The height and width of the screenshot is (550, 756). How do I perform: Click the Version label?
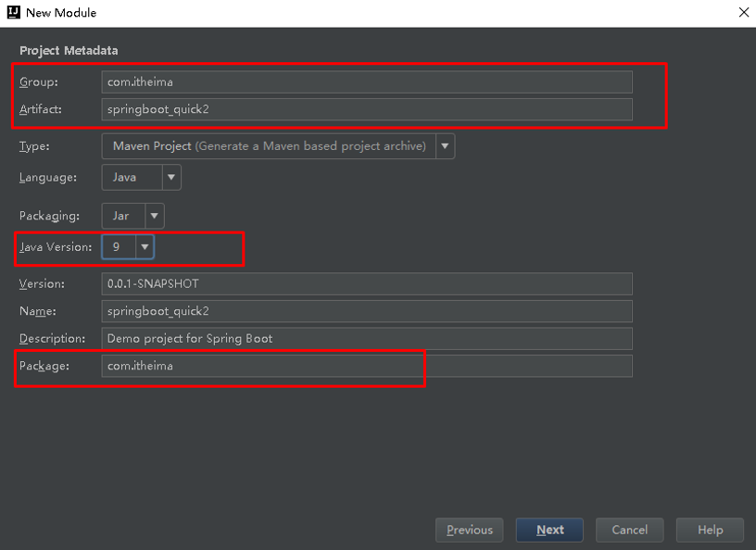[x=42, y=284]
